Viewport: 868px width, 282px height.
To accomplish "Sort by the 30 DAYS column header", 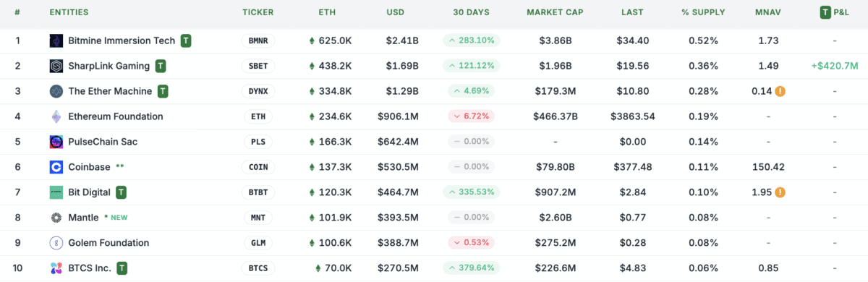I will point(472,12).
